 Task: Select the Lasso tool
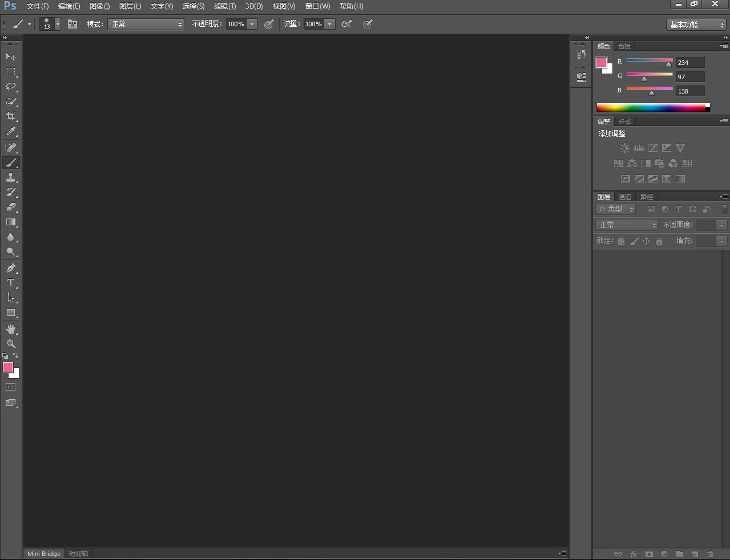[x=11, y=87]
